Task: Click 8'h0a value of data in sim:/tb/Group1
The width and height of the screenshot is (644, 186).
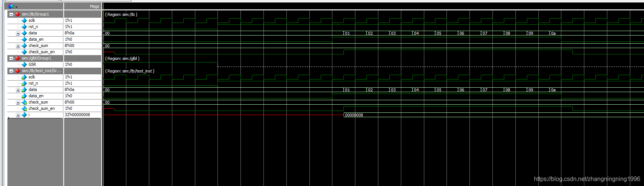Action: [69, 33]
